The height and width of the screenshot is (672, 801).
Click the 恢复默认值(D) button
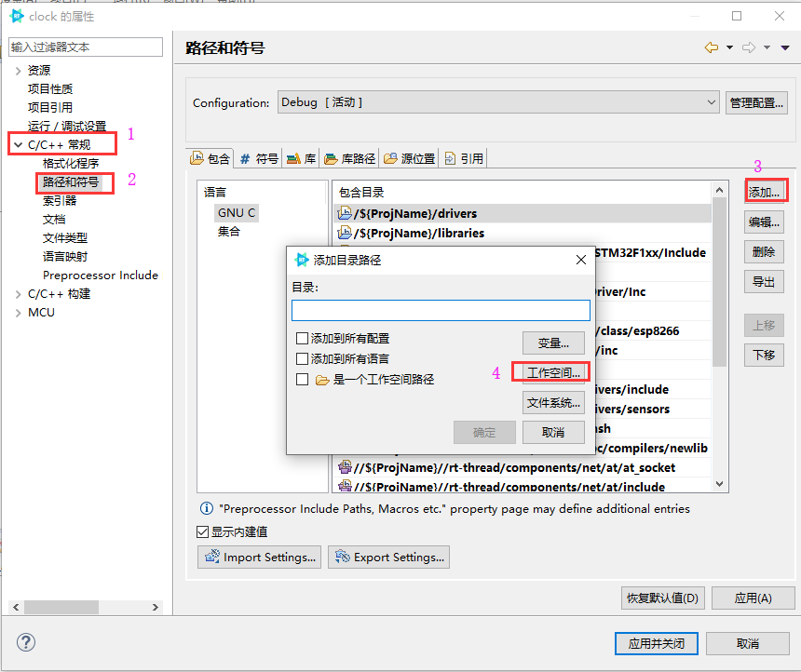[662, 598]
